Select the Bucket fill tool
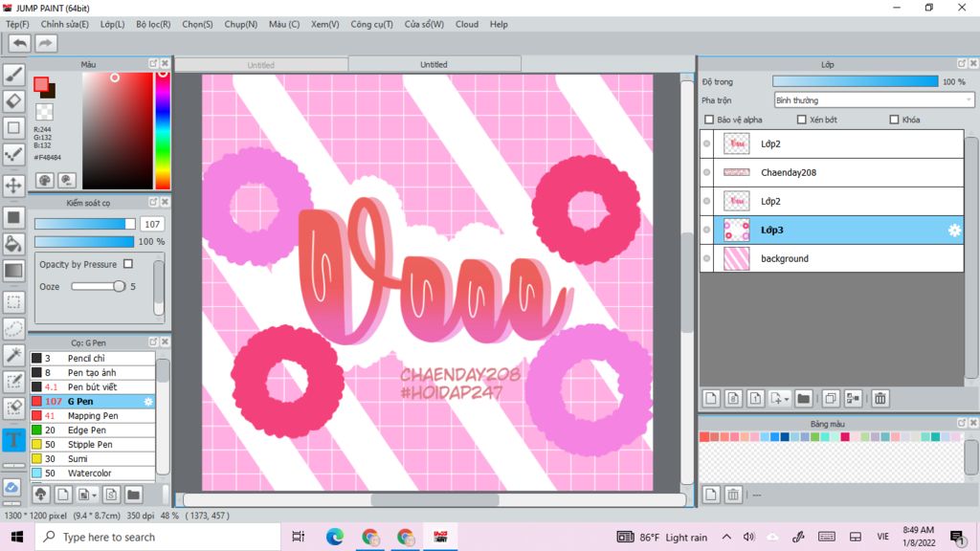The height and width of the screenshot is (551, 980). pyautogui.click(x=13, y=244)
